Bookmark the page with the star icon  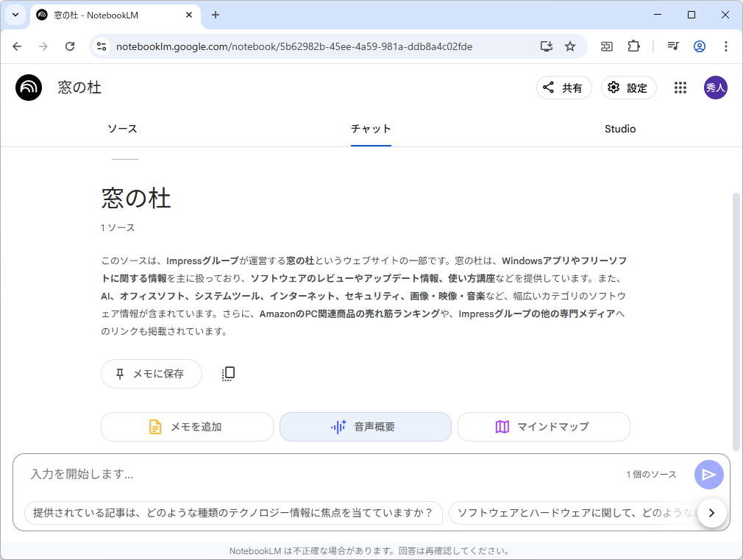pyautogui.click(x=570, y=46)
